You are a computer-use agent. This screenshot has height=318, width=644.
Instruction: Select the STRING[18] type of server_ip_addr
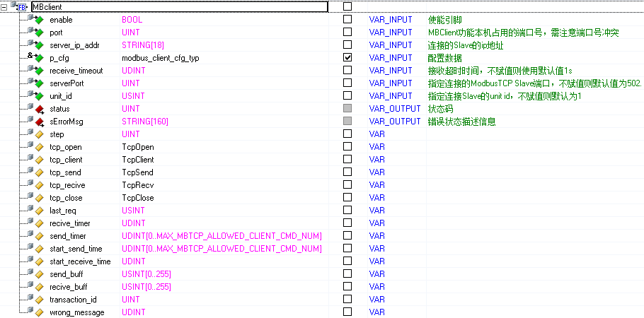(x=144, y=45)
